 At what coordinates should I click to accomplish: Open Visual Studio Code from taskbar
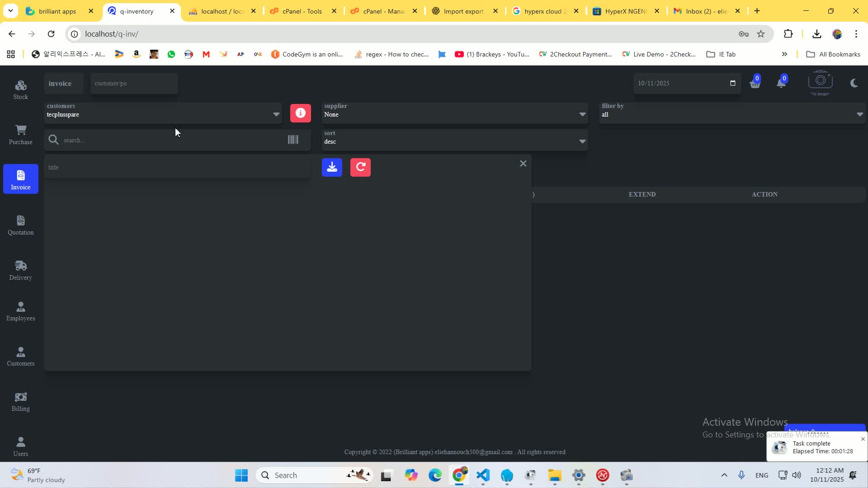point(483,475)
